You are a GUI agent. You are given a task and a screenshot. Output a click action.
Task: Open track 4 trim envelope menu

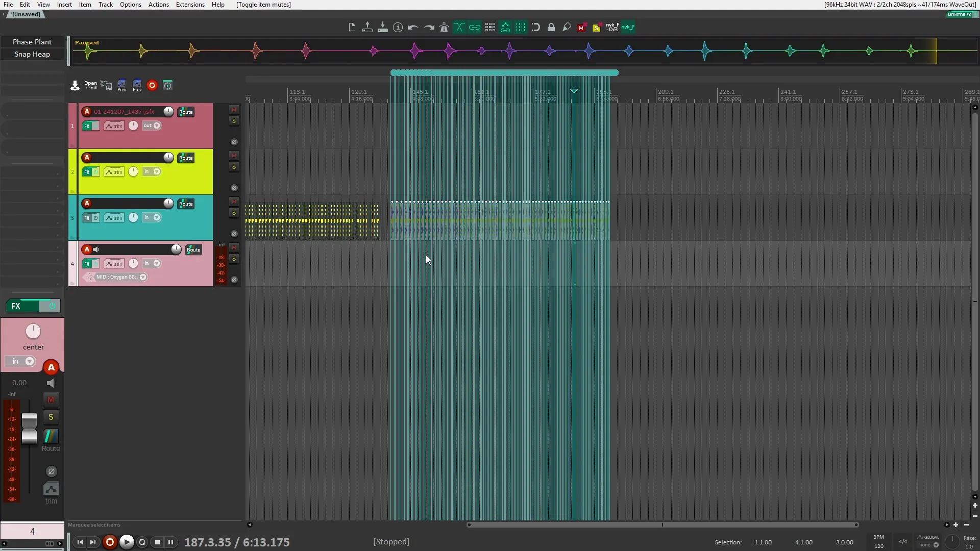[114, 264]
